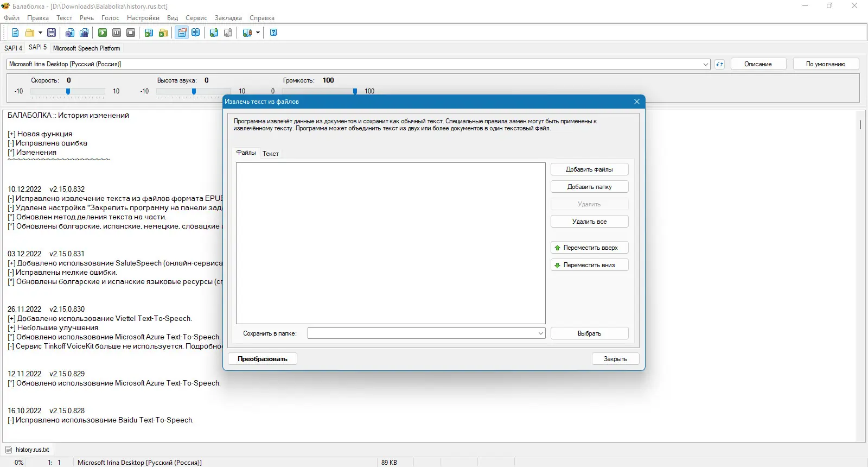Expand the Microsoft Irina Desktop voice dropdown

click(705, 64)
